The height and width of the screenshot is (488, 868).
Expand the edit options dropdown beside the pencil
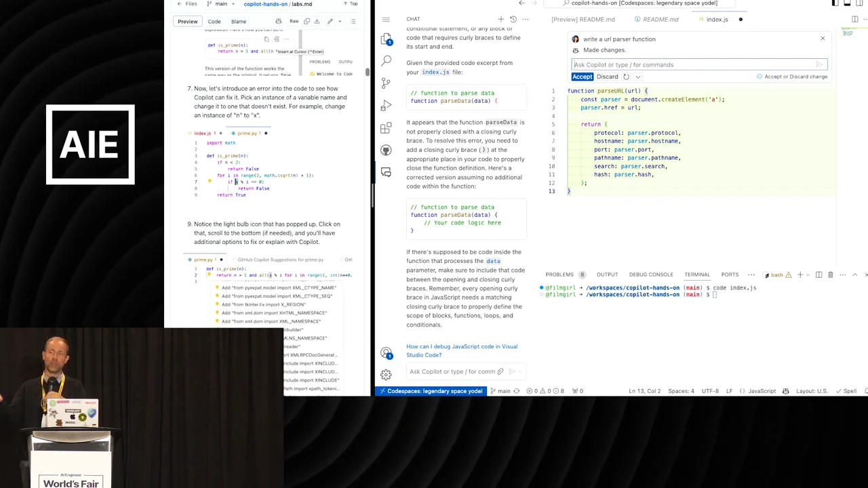coord(340,22)
